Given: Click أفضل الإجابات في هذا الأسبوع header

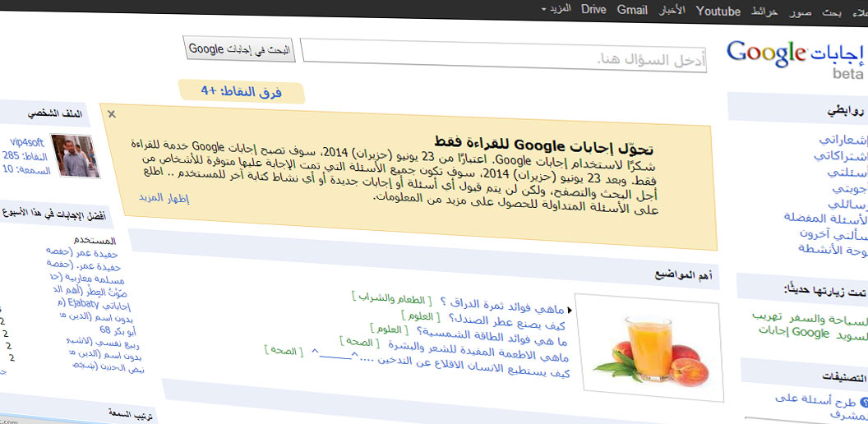Looking at the screenshot, I should coord(53,214).
